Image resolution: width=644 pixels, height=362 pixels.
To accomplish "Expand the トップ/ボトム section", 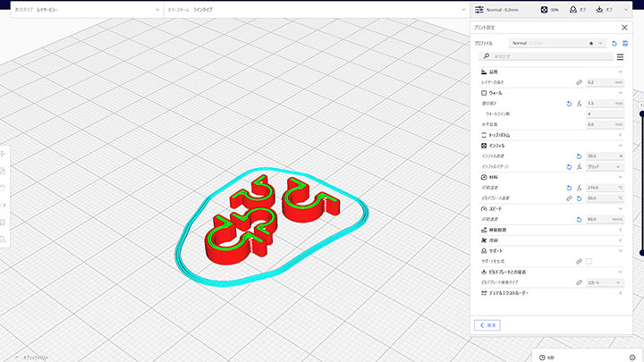I will (620, 135).
